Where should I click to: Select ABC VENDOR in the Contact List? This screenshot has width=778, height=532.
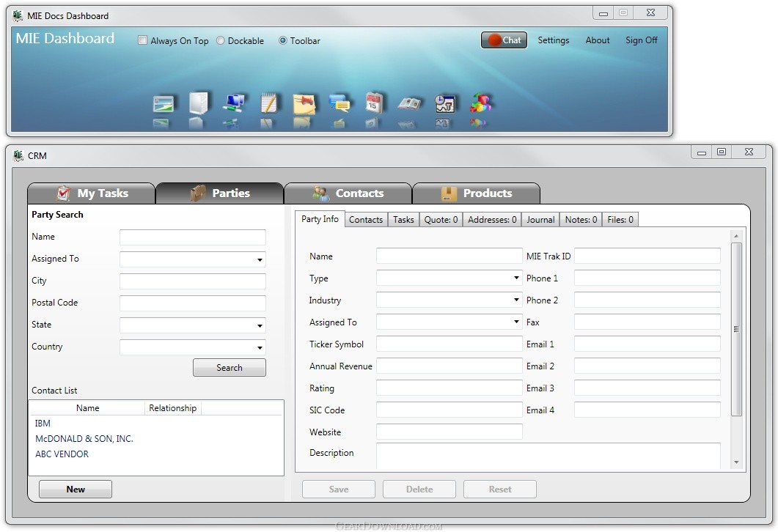[x=62, y=454]
